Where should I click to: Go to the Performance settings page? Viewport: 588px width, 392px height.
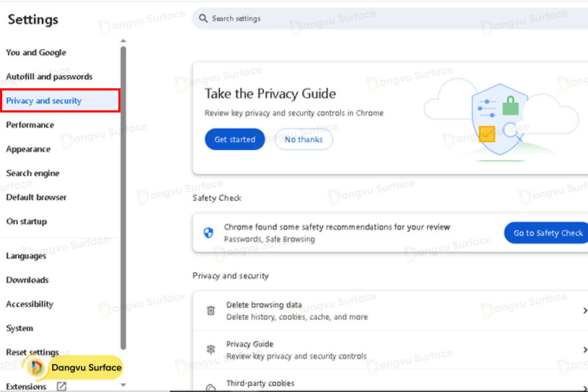tap(30, 125)
